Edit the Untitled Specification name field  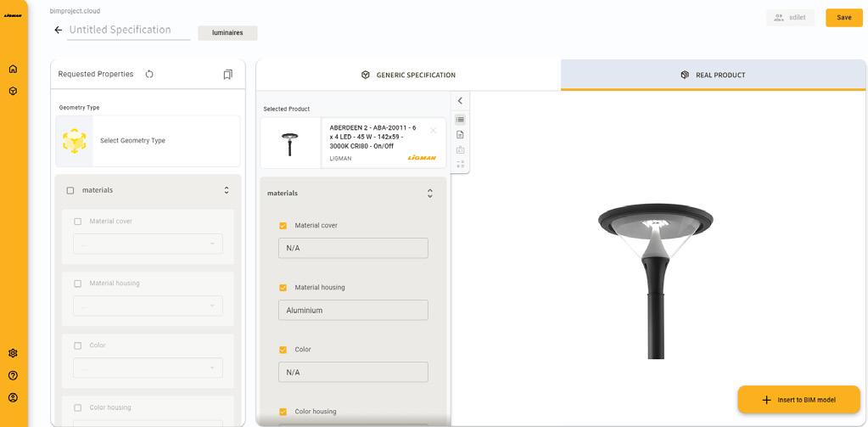pyautogui.click(x=129, y=31)
